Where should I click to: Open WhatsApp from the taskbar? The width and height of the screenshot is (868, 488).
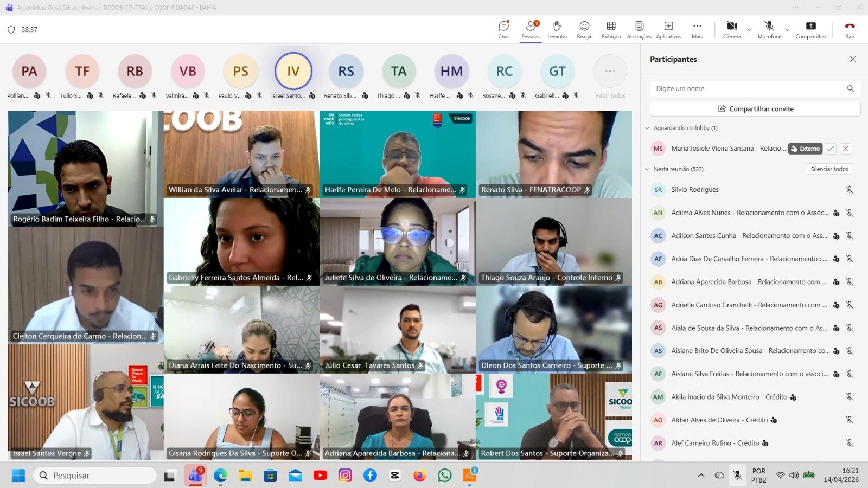[x=444, y=476]
